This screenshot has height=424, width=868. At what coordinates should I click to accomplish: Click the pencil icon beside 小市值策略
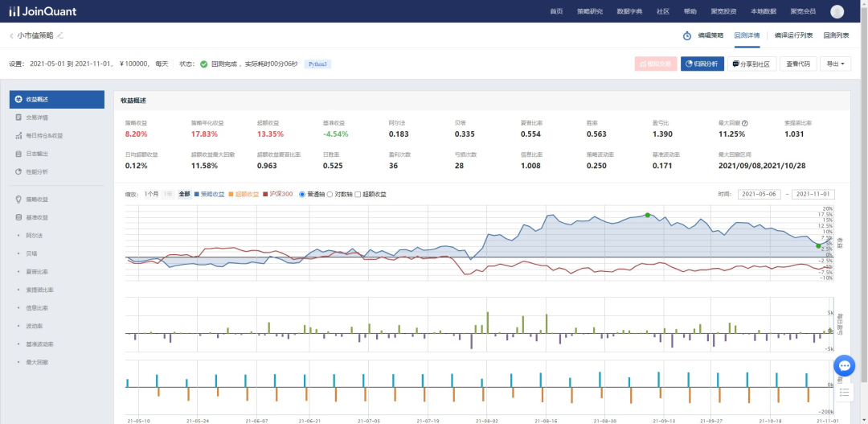point(60,35)
